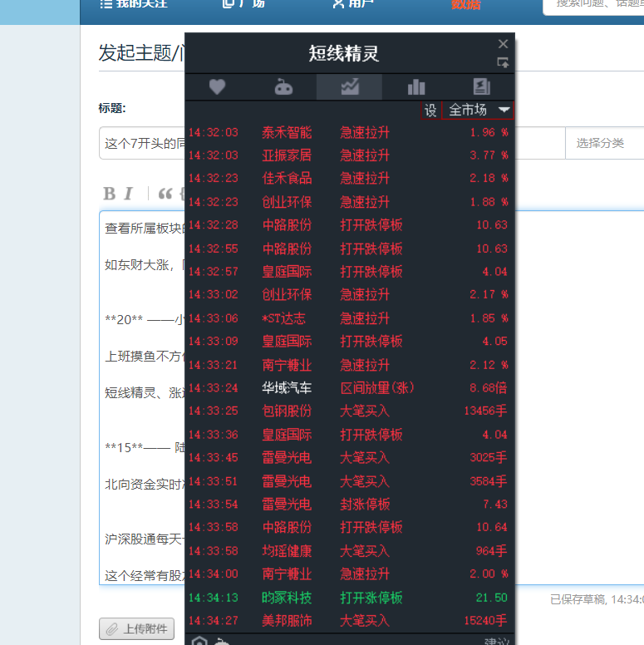Select 皇庭国际 row at 14:32:57
The height and width of the screenshot is (645, 644).
[349, 272]
